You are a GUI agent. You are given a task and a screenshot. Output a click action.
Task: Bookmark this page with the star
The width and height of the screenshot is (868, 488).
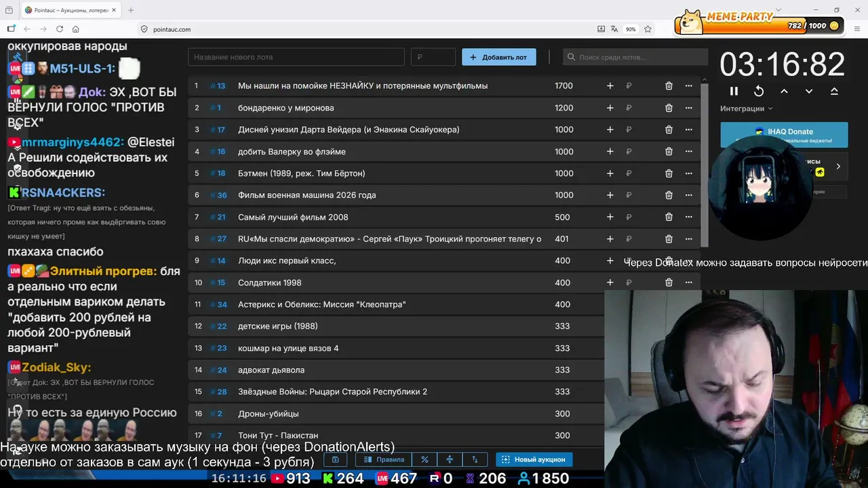[648, 29]
